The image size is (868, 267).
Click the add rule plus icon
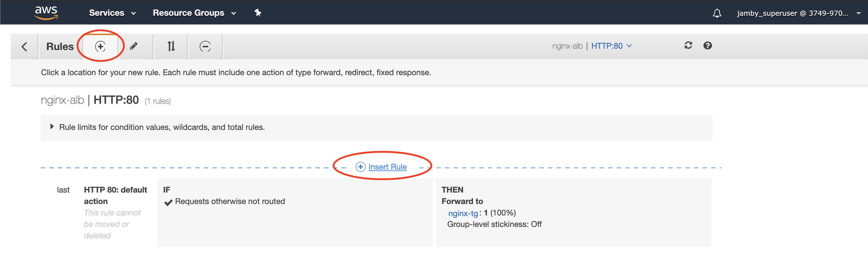click(100, 46)
